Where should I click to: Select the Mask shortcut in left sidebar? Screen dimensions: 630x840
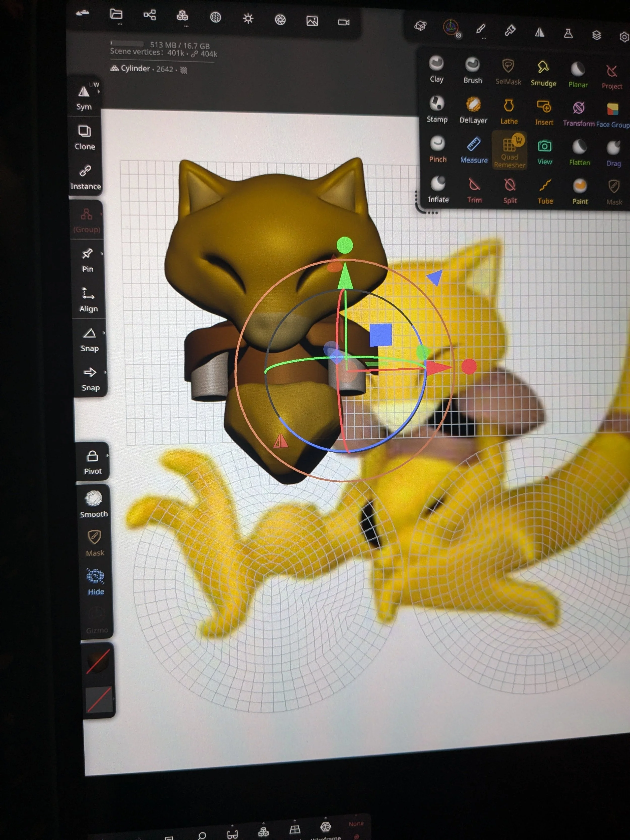click(x=95, y=543)
